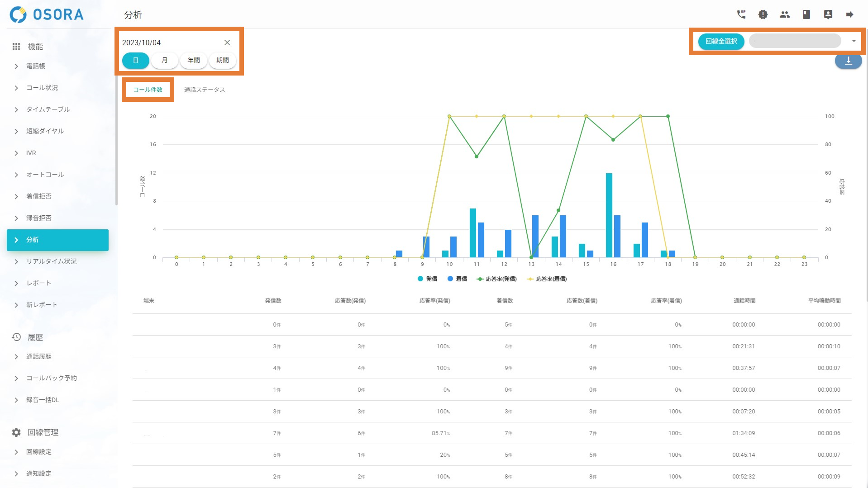Toggle the 発信 legend color marker
Screen dimensions: 868x488
point(420,279)
